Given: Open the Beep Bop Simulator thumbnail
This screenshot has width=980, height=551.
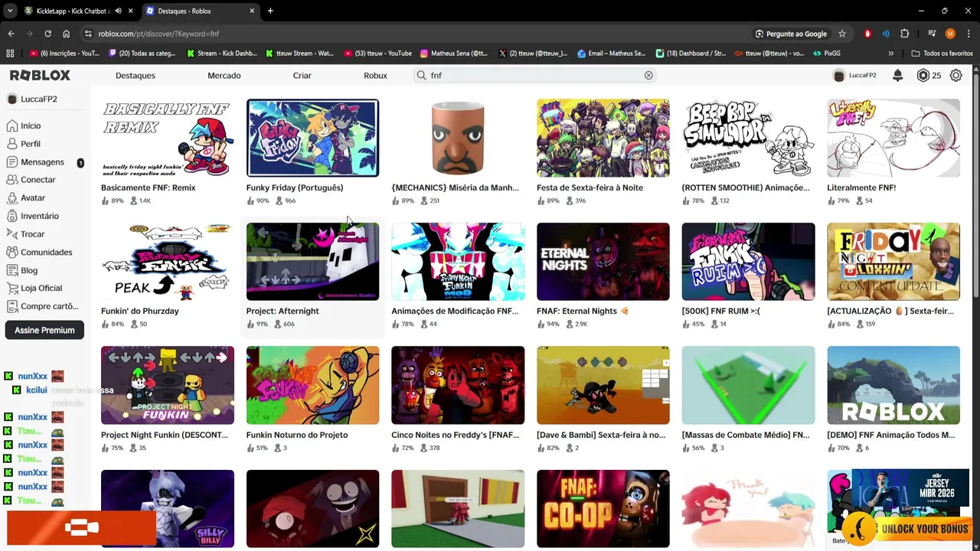Looking at the screenshot, I should pos(749,138).
